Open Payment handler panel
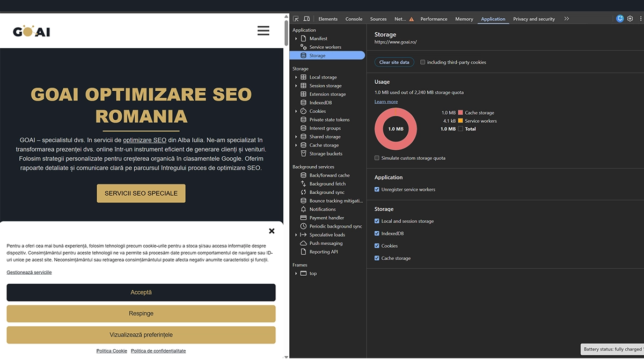Screen dimensions: 644x360 click(x=327, y=218)
